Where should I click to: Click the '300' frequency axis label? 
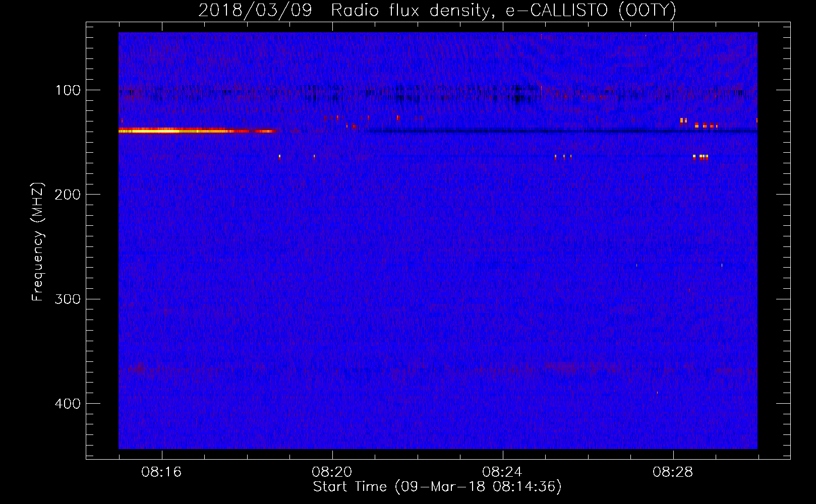point(68,299)
